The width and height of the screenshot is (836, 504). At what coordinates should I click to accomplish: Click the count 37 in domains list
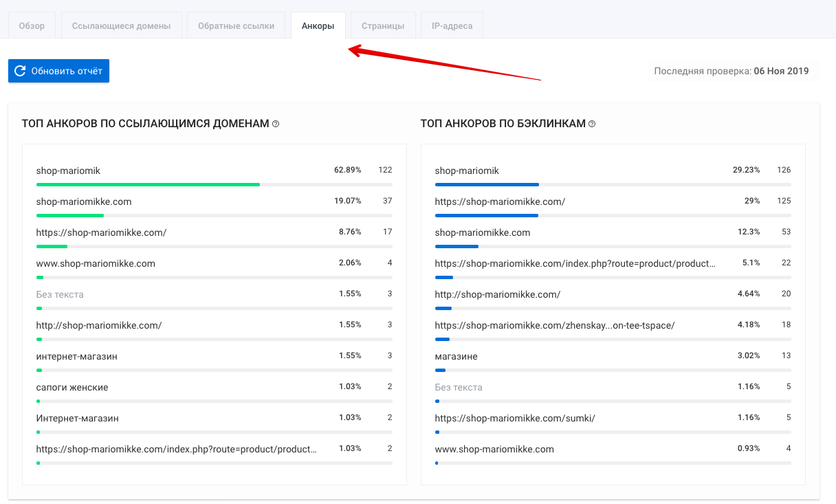coord(388,201)
